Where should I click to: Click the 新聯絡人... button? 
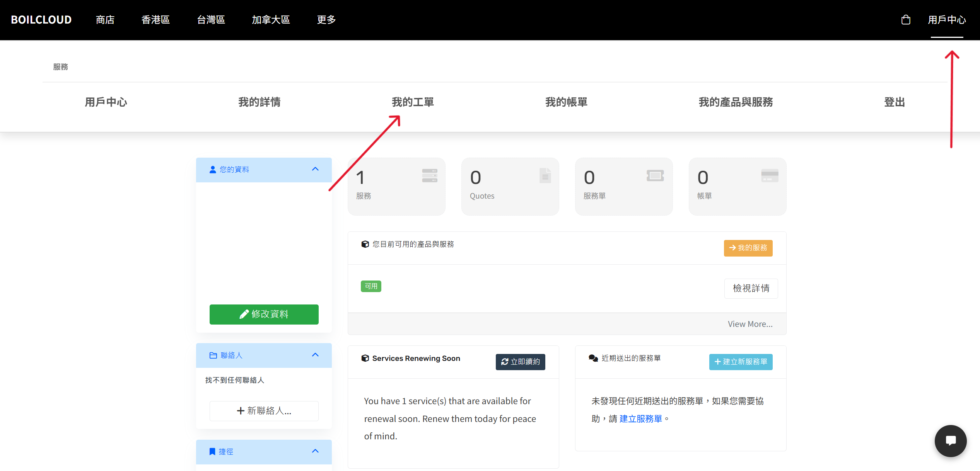(264, 411)
